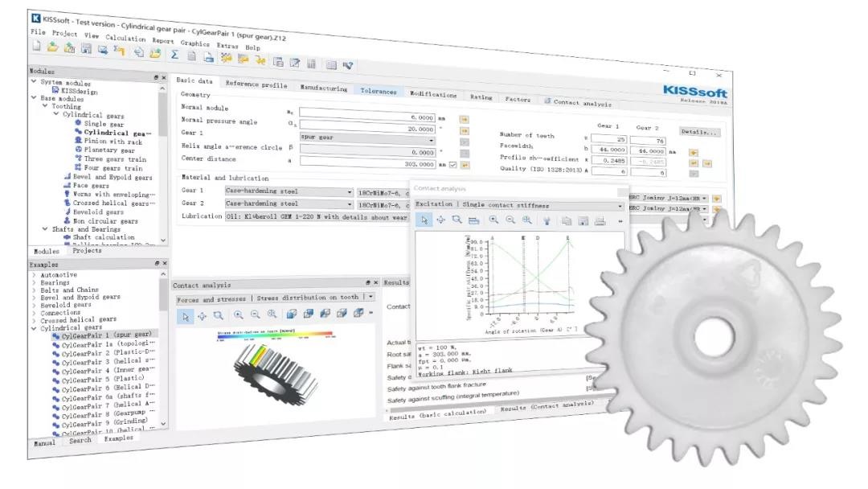The width and height of the screenshot is (868, 489).
Task: Float the docked Contact analysis panel
Action: pyautogui.click(x=367, y=282)
